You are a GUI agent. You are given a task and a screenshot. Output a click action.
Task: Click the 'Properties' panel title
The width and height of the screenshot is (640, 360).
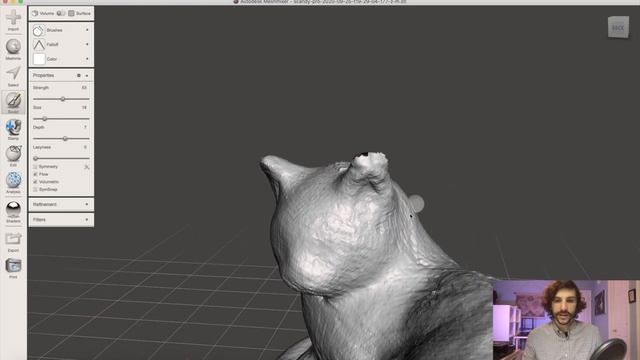tap(43, 76)
